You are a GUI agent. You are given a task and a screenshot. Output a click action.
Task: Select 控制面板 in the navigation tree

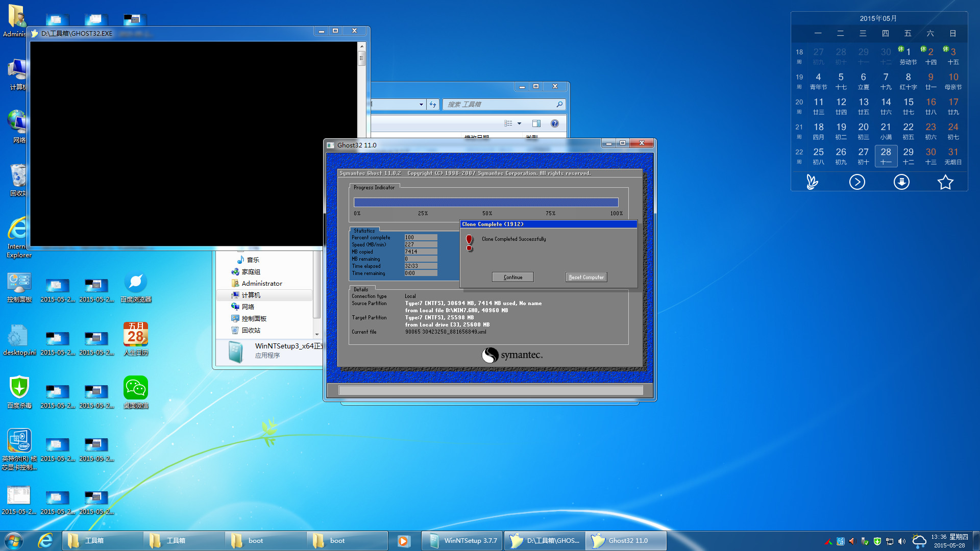pos(249,318)
